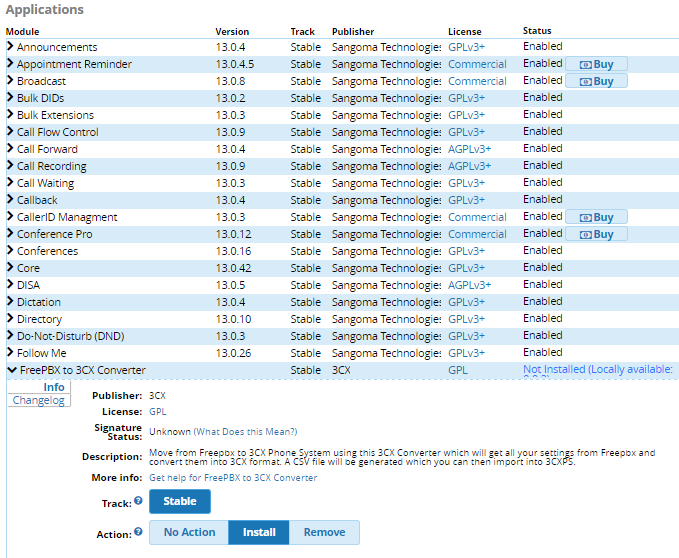Viewport: 679px width, 558px height.
Task: Open AGPLv3+ license for Call Recording
Action: [469, 166]
